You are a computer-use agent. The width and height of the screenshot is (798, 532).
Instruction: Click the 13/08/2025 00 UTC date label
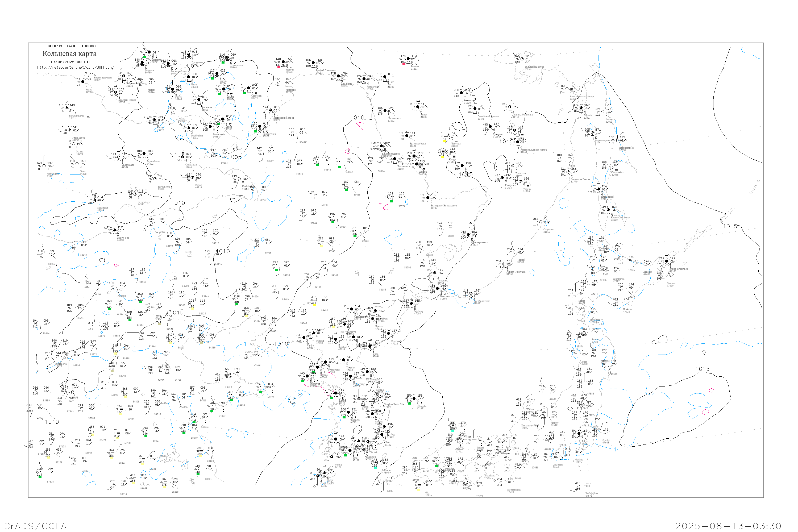pos(70,62)
